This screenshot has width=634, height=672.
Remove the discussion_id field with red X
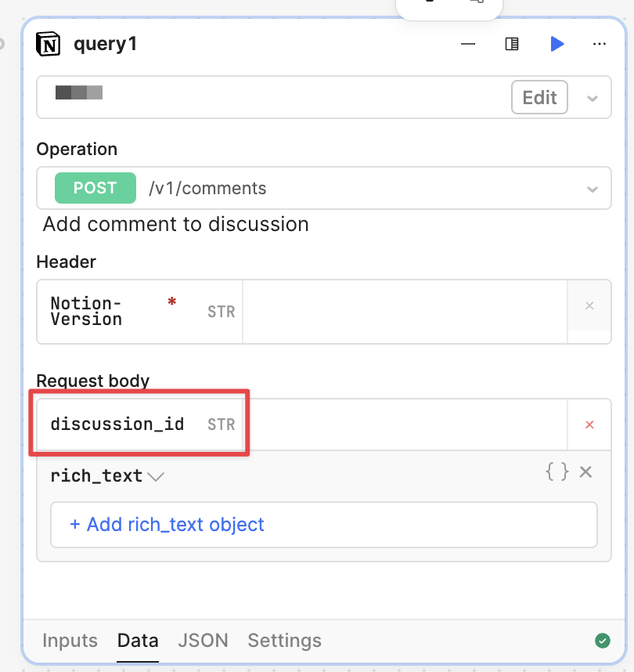coord(589,425)
